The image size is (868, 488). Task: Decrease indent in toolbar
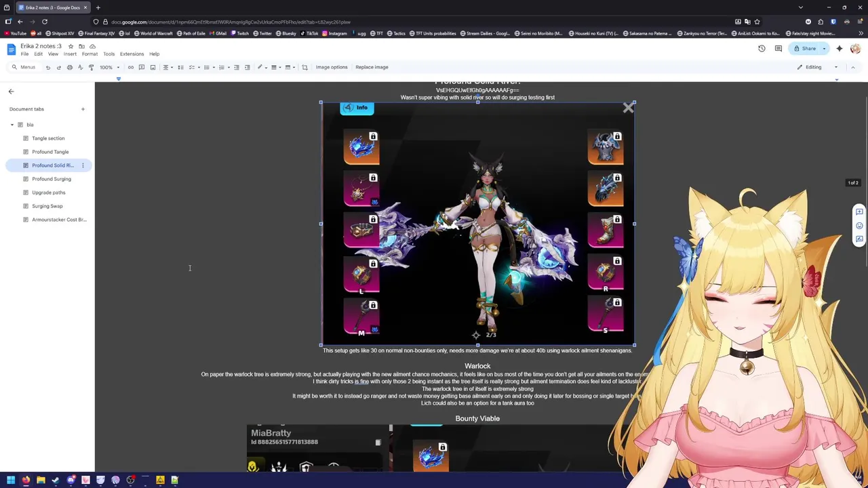[236, 67]
